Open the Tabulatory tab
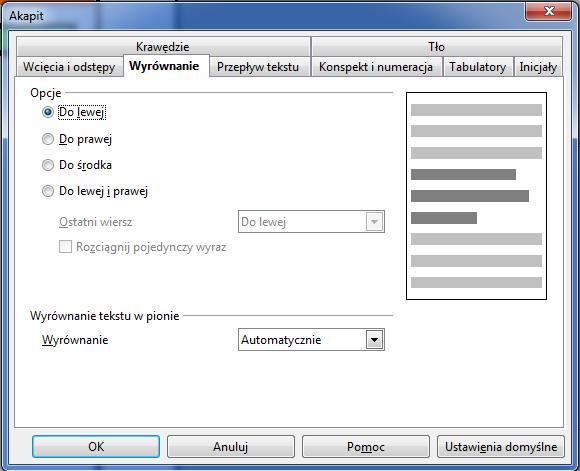The width and height of the screenshot is (580, 471). click(x=478, y=67)
